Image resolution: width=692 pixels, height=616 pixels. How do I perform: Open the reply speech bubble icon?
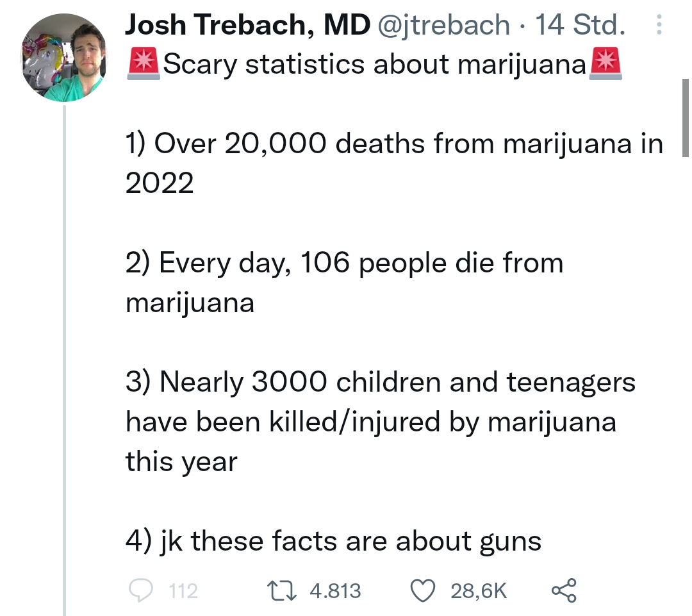click(141, 590)
